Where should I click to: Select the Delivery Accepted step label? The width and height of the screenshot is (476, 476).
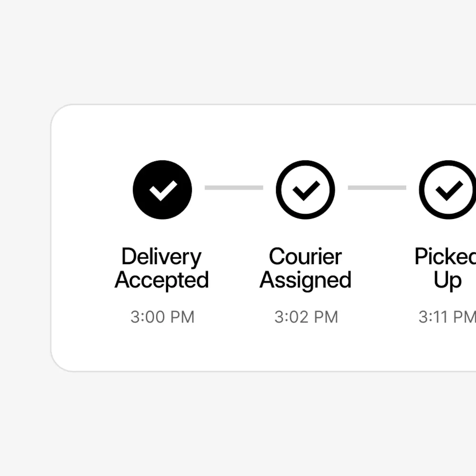pos(162,268)
